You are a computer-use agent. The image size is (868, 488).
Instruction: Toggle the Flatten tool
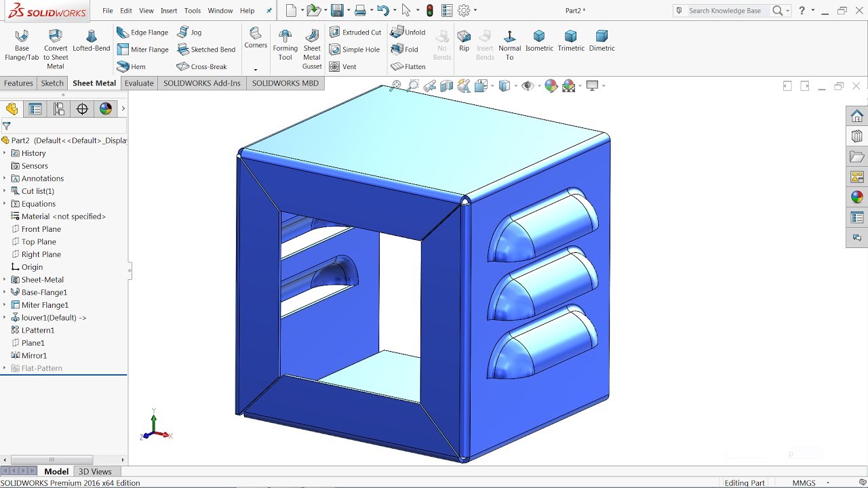tap(408, 66)
